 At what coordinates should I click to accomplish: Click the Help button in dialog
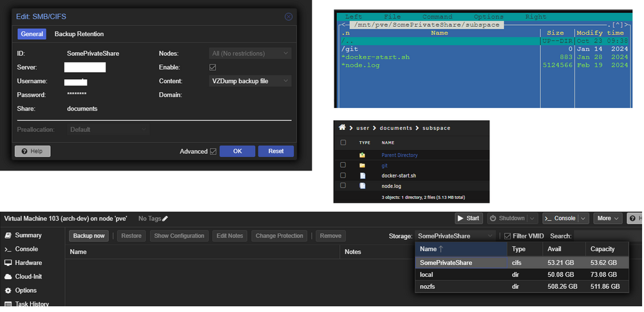point(32,151)
